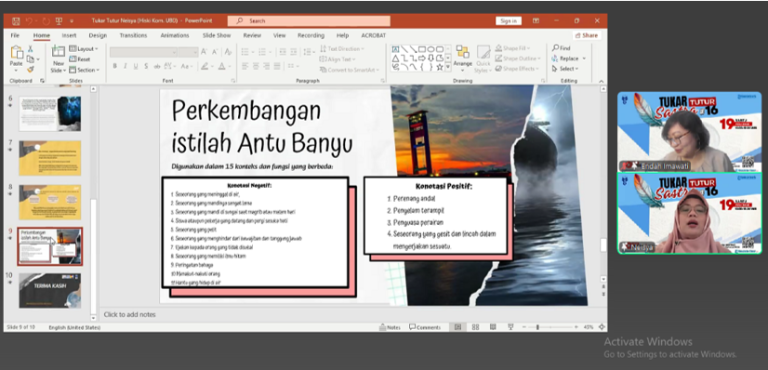Open the Shape Effects dropdown
This screenshot has height=370, width=768.
coord(516,69)
